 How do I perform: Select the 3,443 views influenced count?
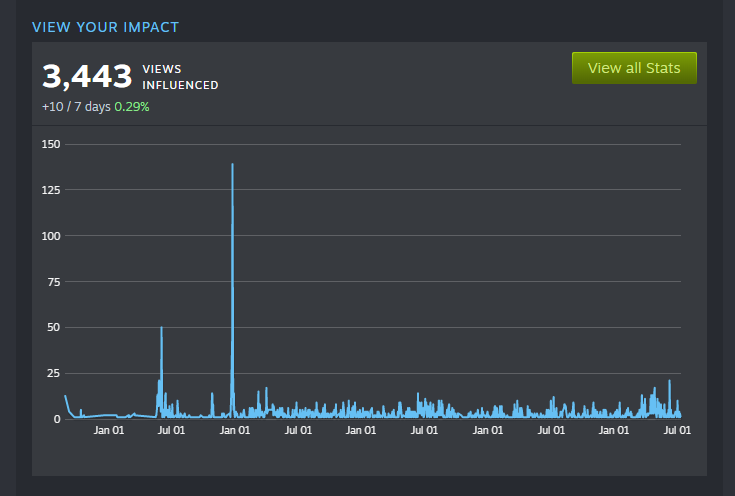click(x=87, y=76)
